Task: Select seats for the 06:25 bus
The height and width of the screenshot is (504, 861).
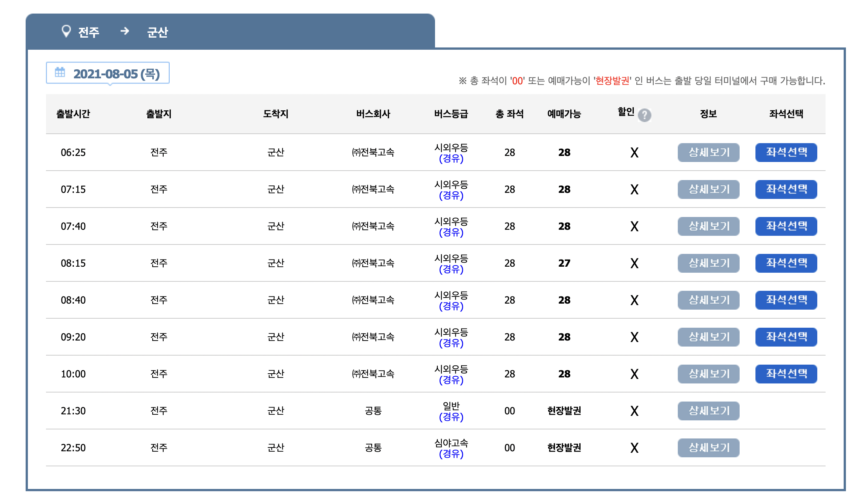Action: click(x=786, y=152)
